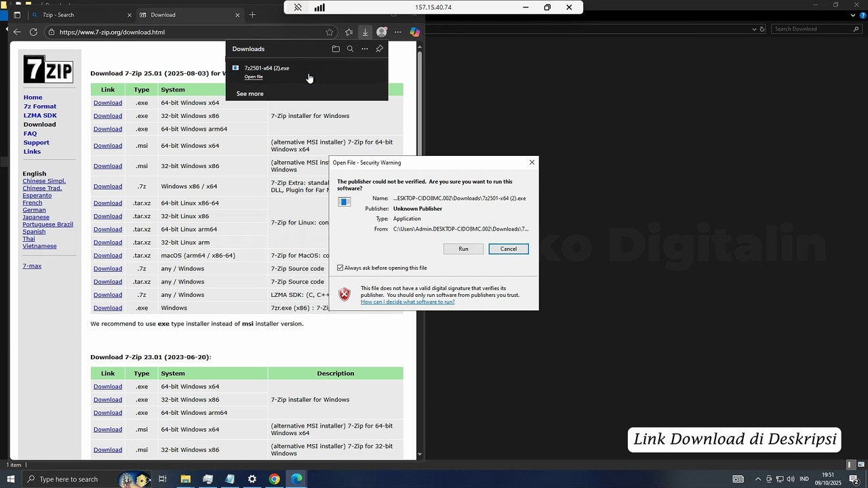Open 'How can I decide what software to run?'
Screen dimensions: 868x488
408,302
